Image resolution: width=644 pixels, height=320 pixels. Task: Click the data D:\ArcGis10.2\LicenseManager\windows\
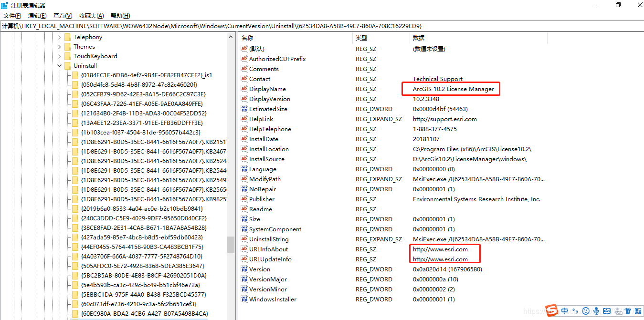[x=470, y=159]
